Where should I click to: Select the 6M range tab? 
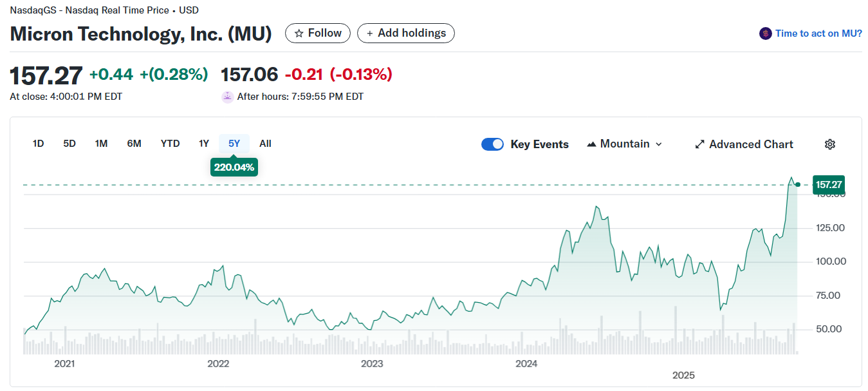point(134,144)
